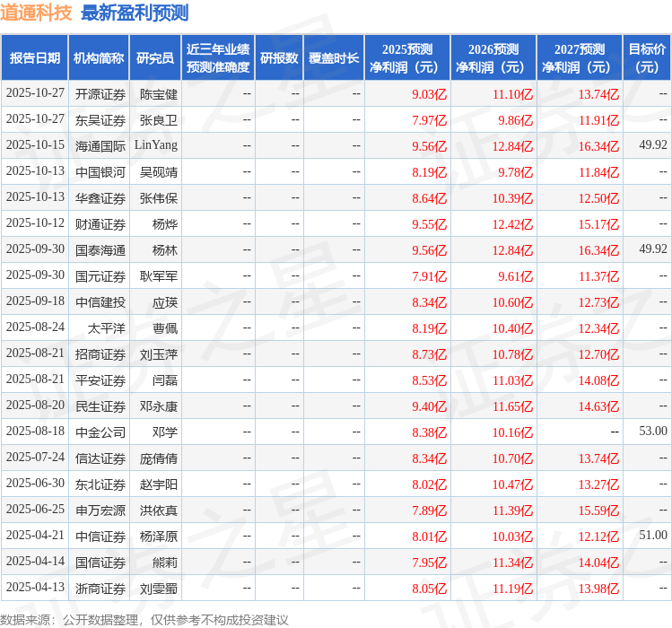Click researcher name 耿军军
672x628 pixels.
(158, 276)
